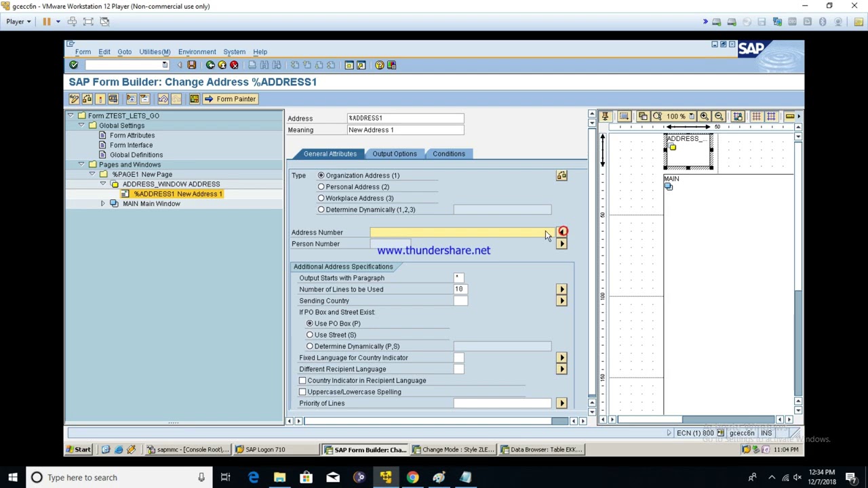868x488 pixels.
Task: Click the blue main grid icon
Action: click(771, 117)
